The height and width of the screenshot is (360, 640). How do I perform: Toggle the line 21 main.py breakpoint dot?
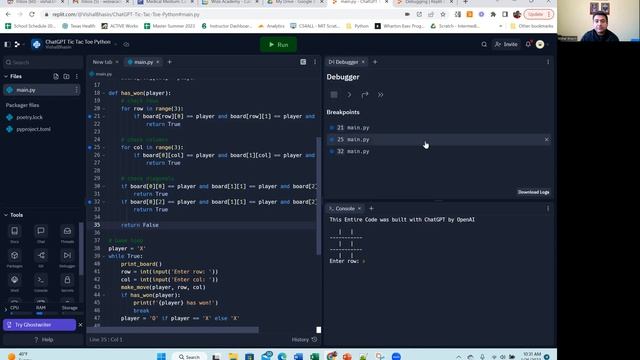(x=332, y=128)
